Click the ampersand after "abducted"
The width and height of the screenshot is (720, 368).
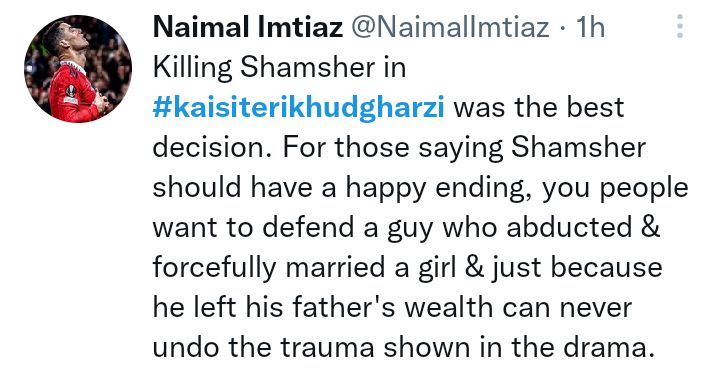[x=650, y=227]
